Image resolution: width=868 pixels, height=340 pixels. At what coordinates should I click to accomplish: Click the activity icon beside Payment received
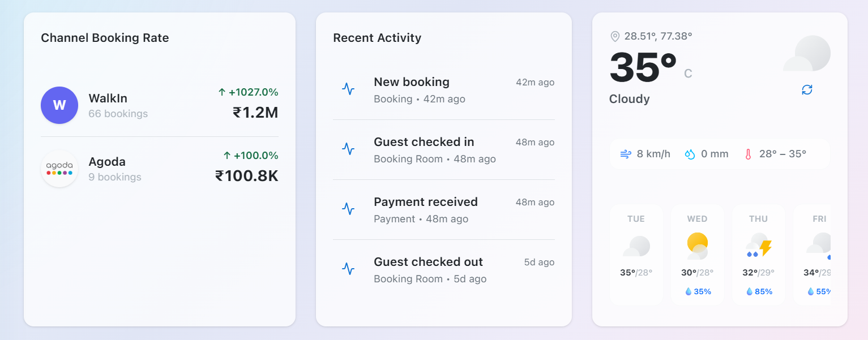click(348, 209)
